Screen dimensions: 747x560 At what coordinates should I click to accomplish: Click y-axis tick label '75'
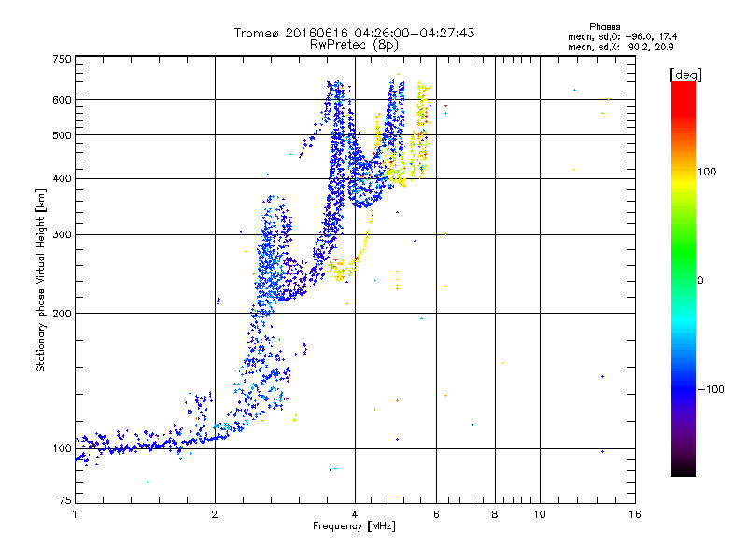coord(65,500)
